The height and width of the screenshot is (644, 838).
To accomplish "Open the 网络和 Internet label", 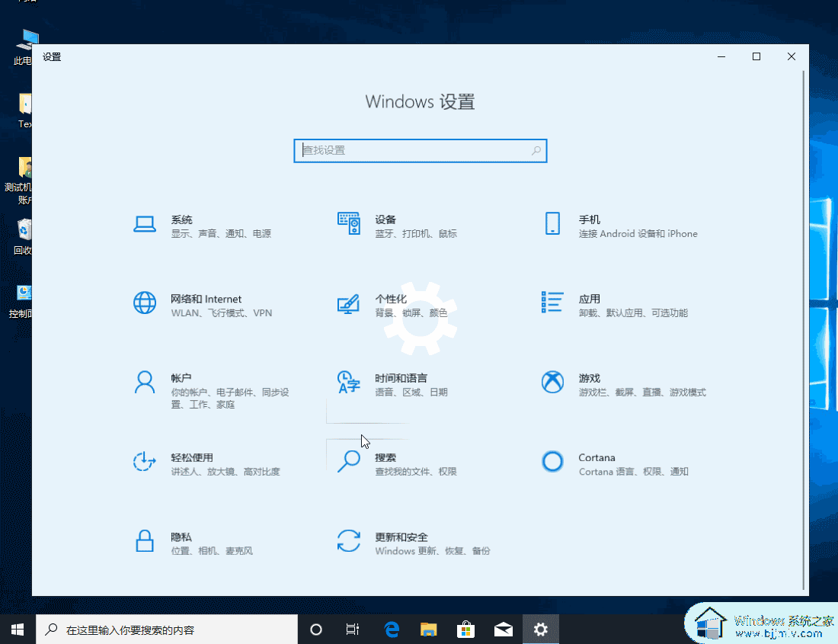I will (206, 299).
